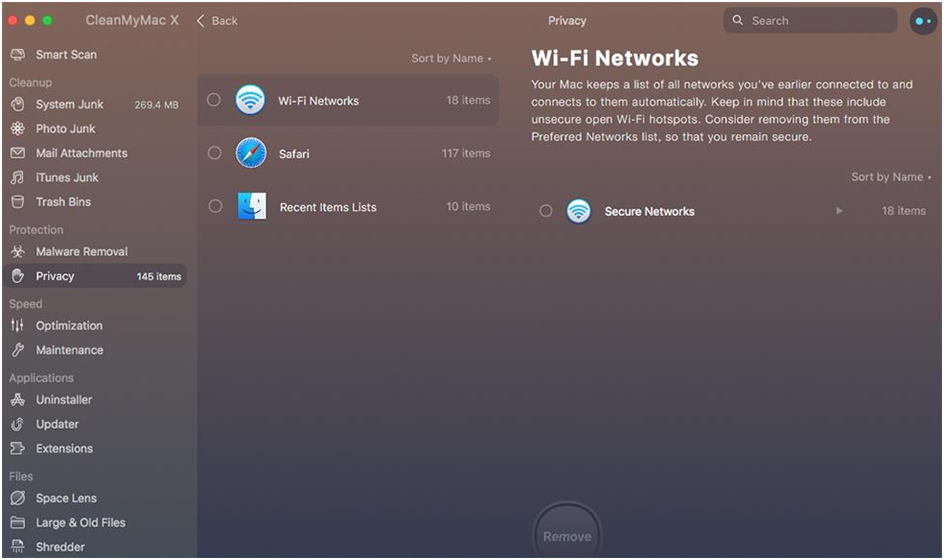The width and height of the screenshot is (944, 560).
Task: Open the assistant dots button top right
Action: pos(923,21)
